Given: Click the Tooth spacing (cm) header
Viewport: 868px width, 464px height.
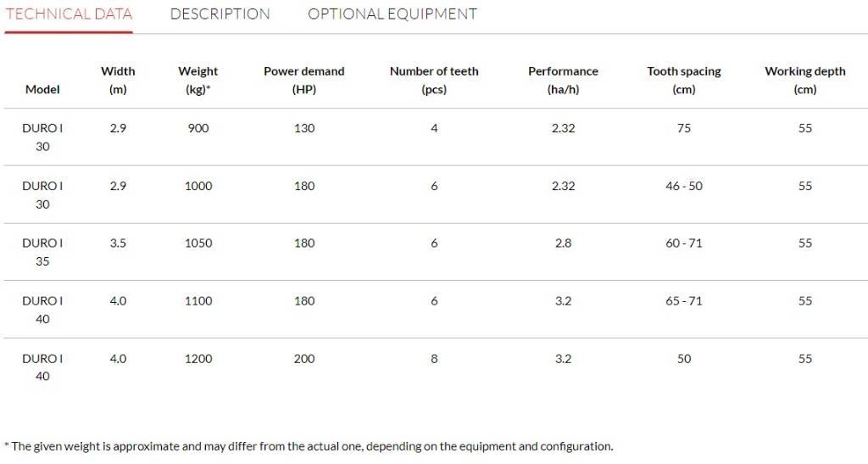Looking at the screenshot, I should point(683,80).
